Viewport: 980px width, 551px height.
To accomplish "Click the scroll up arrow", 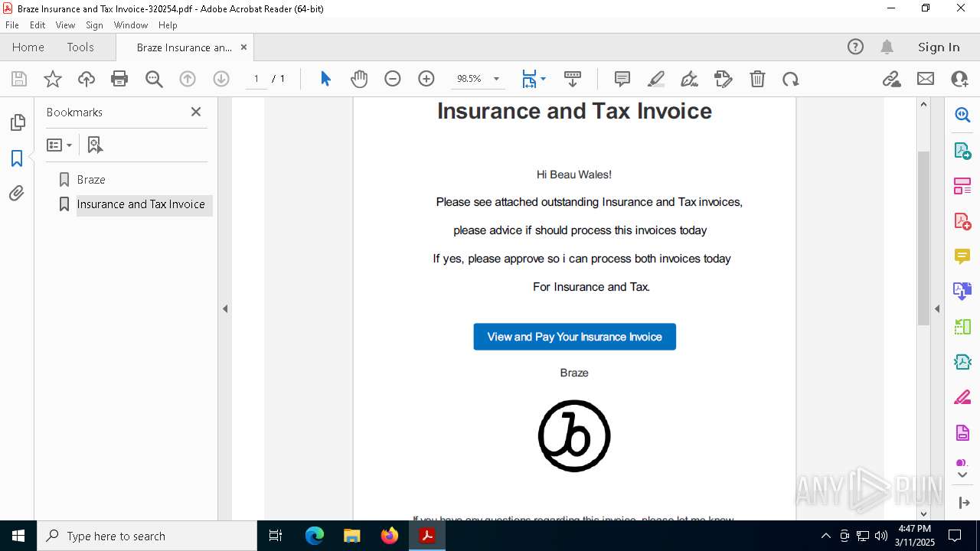I will 923,104.
